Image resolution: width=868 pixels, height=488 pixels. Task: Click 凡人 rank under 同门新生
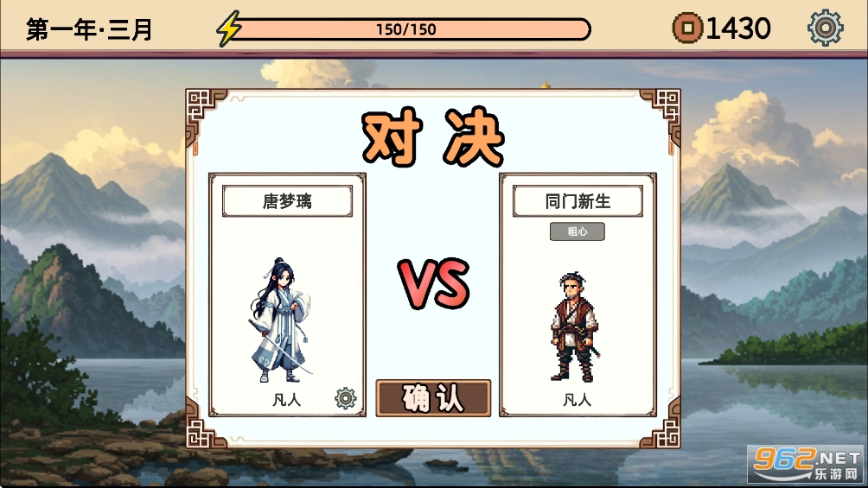click(x=577, y=400)
